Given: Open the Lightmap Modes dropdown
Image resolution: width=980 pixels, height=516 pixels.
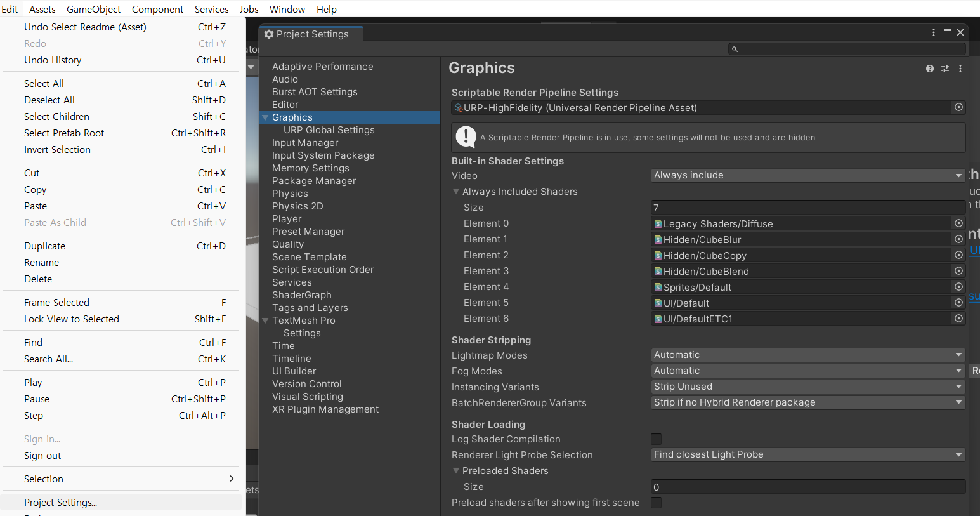Looking at the screenshot, I should tap(808, 355).
